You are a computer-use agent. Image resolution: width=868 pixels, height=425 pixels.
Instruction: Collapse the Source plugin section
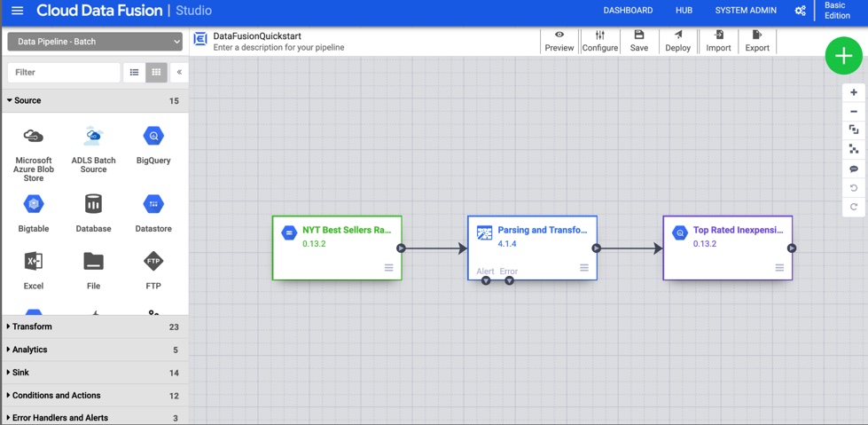pos(95,101)
